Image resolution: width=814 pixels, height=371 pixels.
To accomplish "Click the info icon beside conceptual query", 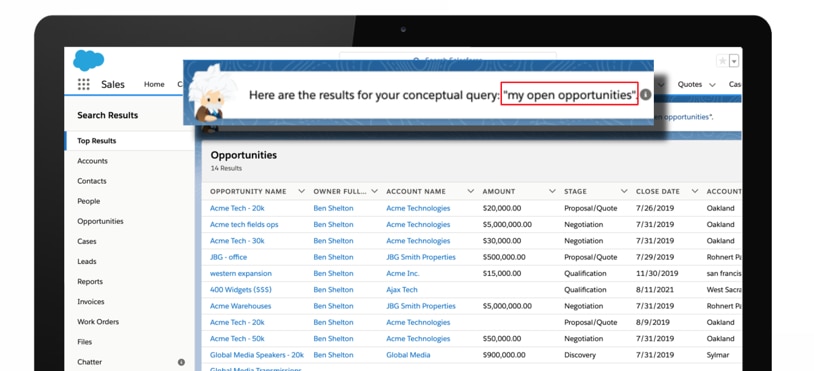I will (x=645, y=95).
